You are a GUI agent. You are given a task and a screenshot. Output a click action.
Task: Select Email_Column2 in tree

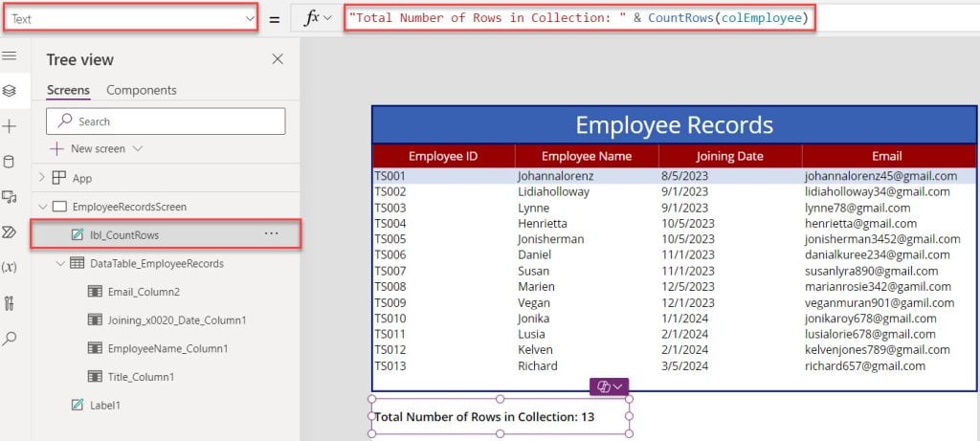144,292
